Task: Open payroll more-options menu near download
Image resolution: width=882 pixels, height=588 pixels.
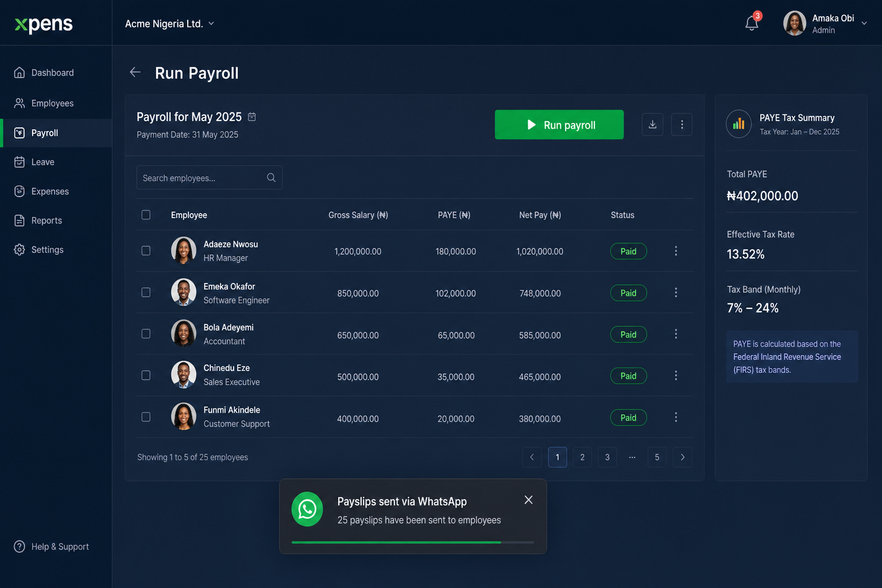Action: pos(682,125)
